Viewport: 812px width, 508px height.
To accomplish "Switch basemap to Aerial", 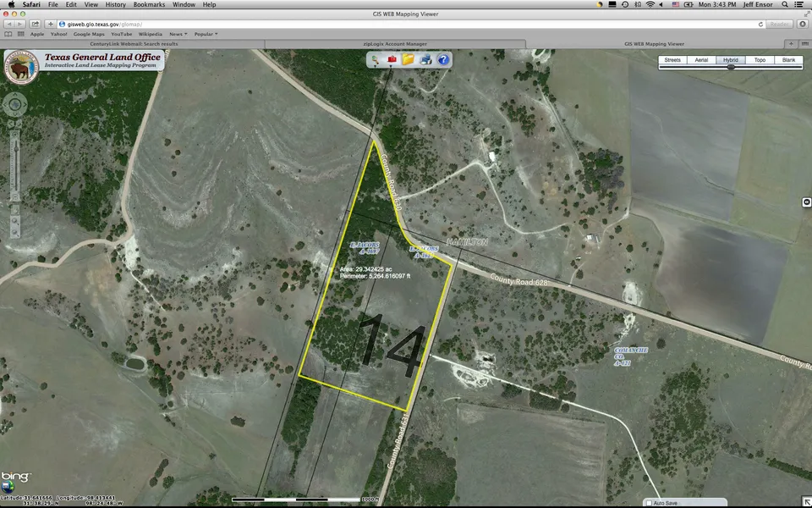I will 701,60.
